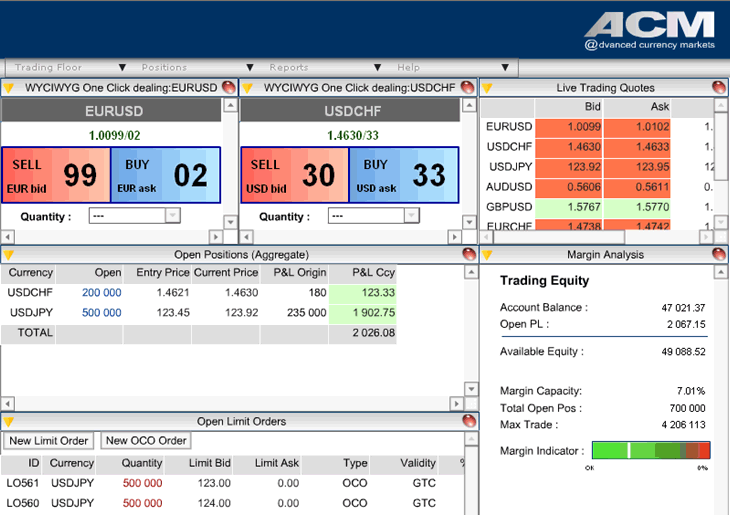This screenshot has height=515, width=730.
Task: Click the Account Balance value 47 021.37
Action: (683, 308)
